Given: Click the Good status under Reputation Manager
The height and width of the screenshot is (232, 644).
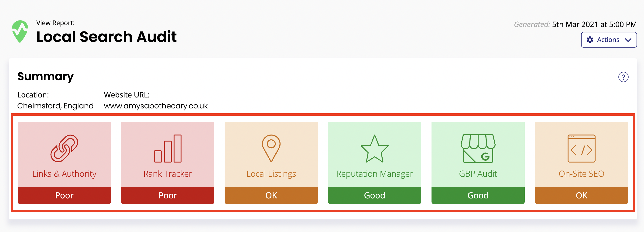Looking at the screenshot, I should (x=374, y=195).
